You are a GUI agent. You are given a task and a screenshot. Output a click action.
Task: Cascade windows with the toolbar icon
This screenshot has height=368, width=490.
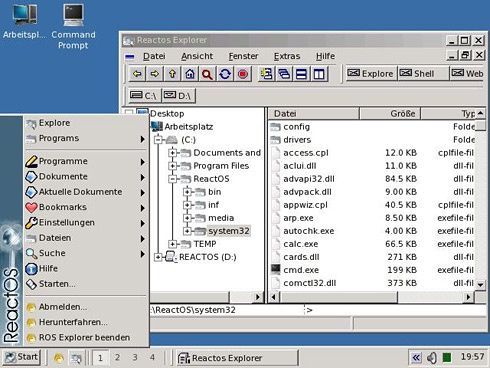(284, 74)
